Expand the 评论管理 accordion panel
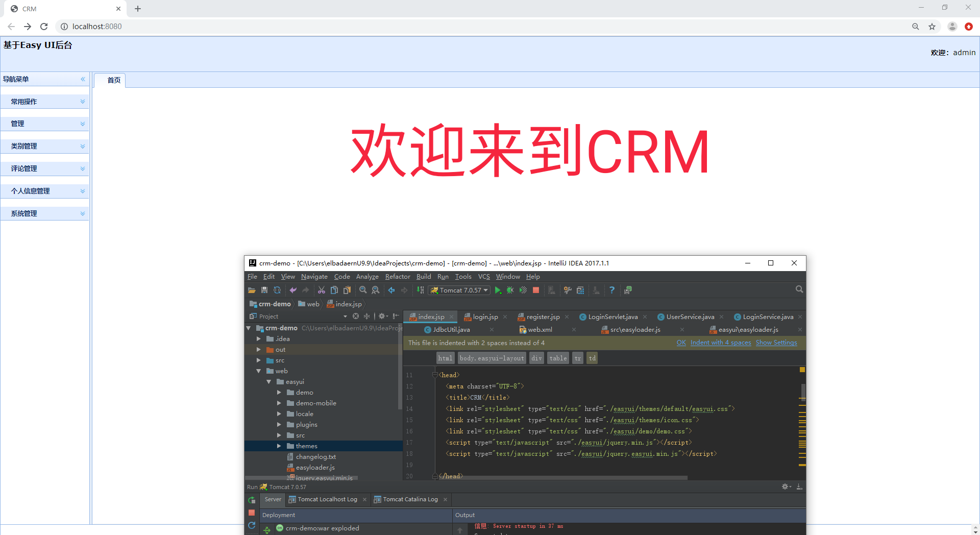Image resolution: width=980 pixels, height=535 pixels. (x=83, y=168)
